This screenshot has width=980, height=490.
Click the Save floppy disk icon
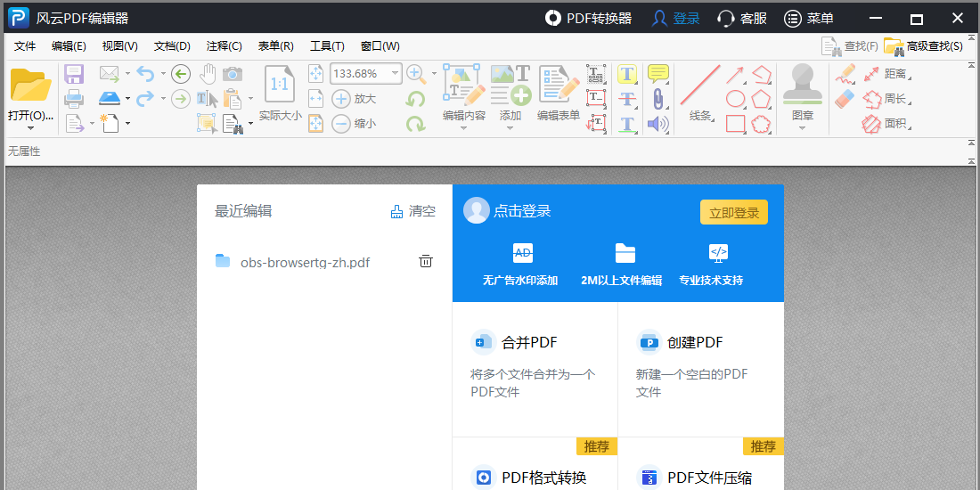point(74,74)
